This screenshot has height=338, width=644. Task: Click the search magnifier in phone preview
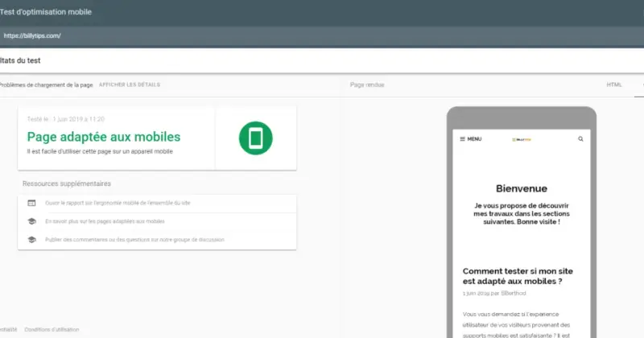(x=580, y=138)
